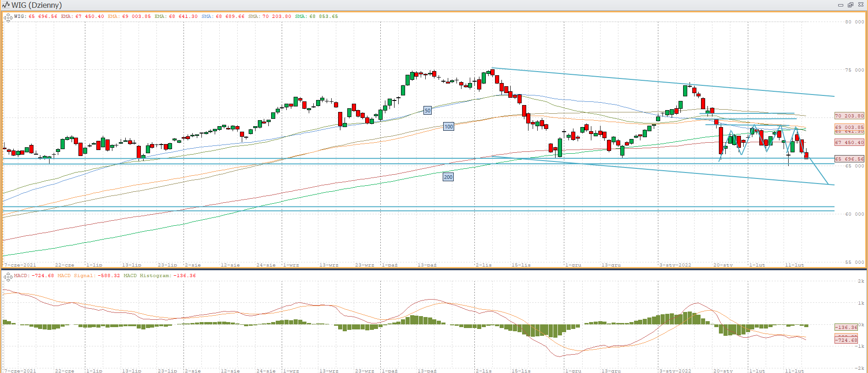The width and height of the screenshot is (868, 373).
Task: Click the 3-sty-2022 date axis label
Action: point(675,265)
